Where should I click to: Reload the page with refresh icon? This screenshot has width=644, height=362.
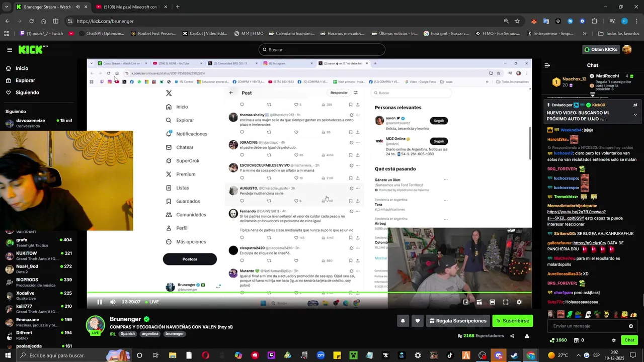pos(31,21)
